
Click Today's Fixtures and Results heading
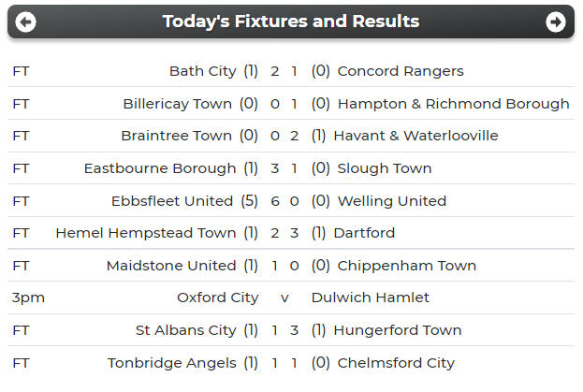click(291, 22)
